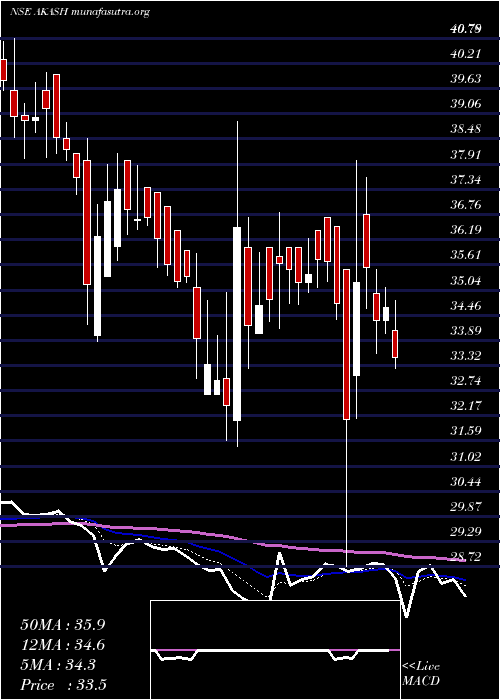The width and height of the screenshot is (500, 700).
Task: Click the 31.02 price axis label
Action: [x=466, y=457]
